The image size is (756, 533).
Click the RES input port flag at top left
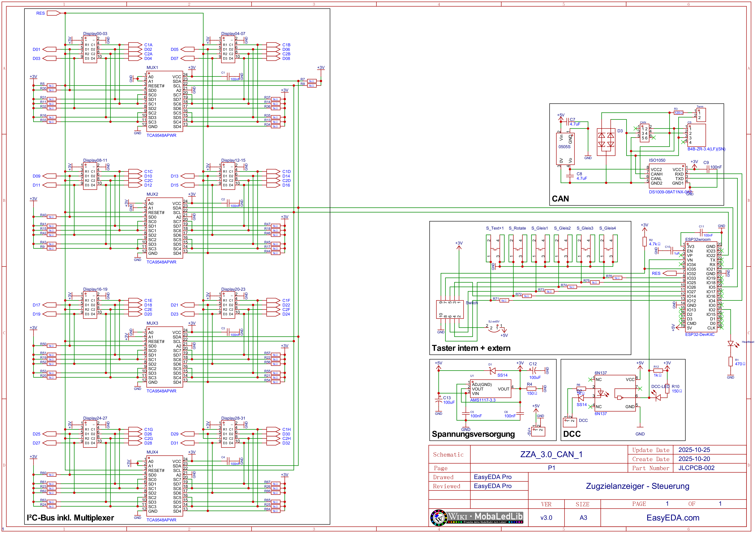click(x=53, y=13)
